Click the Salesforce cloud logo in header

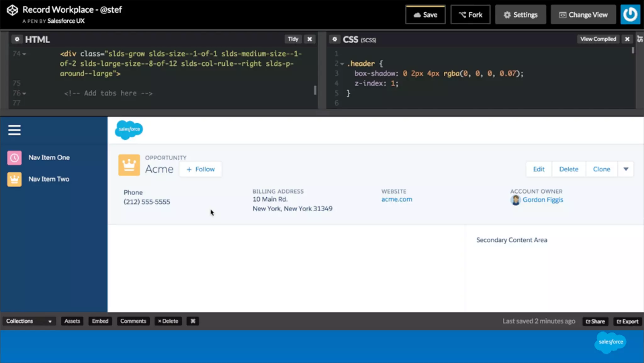tap(129, 129)
